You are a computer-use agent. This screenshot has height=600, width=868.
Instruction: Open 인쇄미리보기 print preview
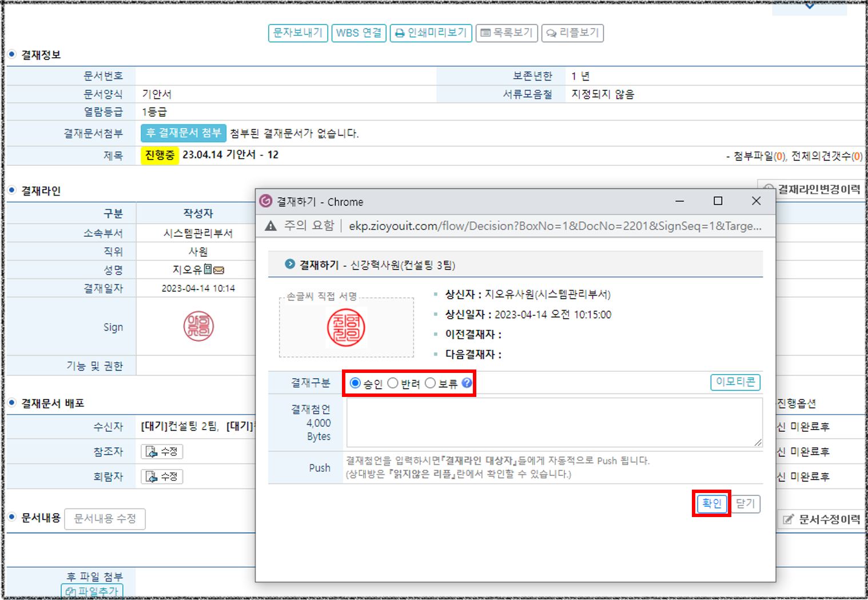coord(431,33)
